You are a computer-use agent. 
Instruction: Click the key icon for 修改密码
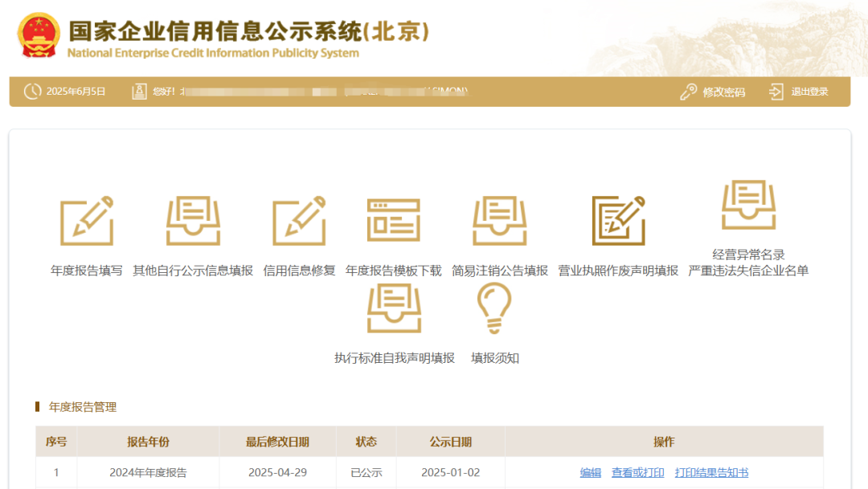tap(688, 92)
